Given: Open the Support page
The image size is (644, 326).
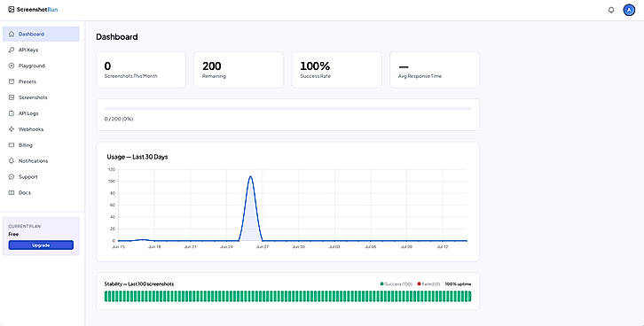Looking at the screenshot, I should pyautogui.click(x=41, y=177).
